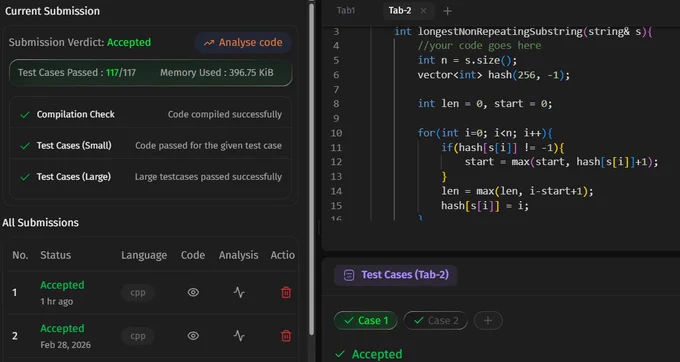Open analysis graph for submission 1
Viewport: 680px width, 362px height.
(239, 293)
